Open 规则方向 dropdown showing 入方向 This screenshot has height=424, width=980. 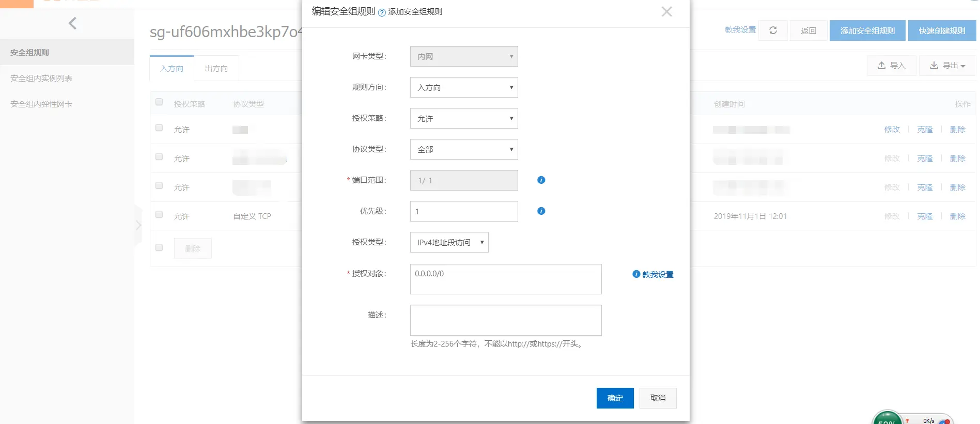[x=464, y=87]
